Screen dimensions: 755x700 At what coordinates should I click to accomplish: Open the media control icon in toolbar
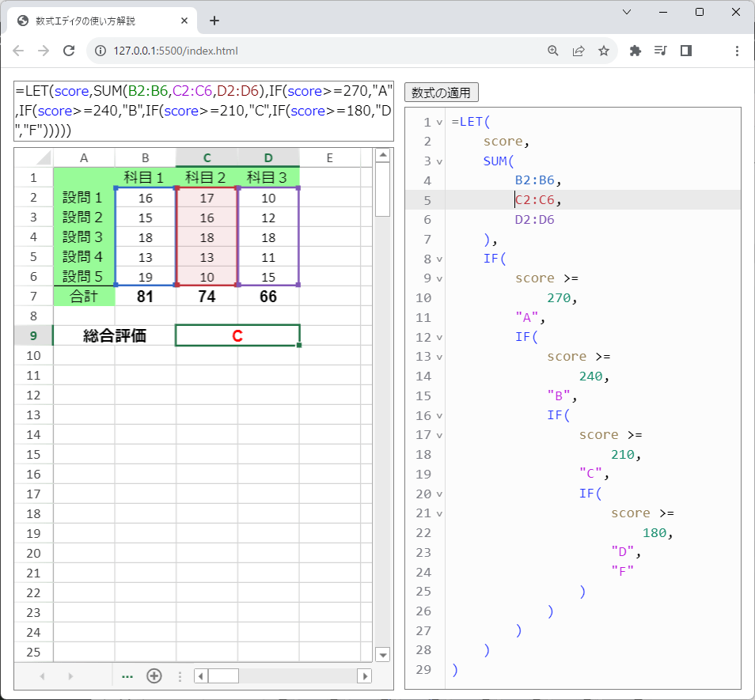coord(661,51)
